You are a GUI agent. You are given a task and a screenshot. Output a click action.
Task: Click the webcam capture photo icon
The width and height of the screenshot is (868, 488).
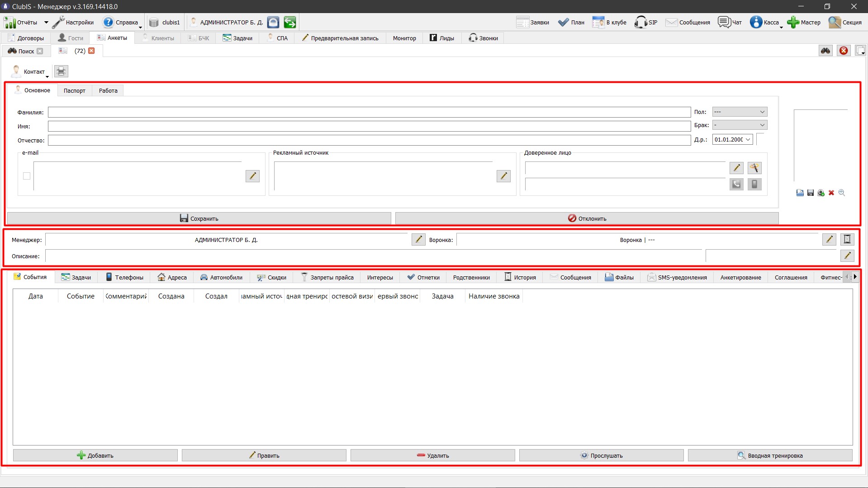click(821, 193)
